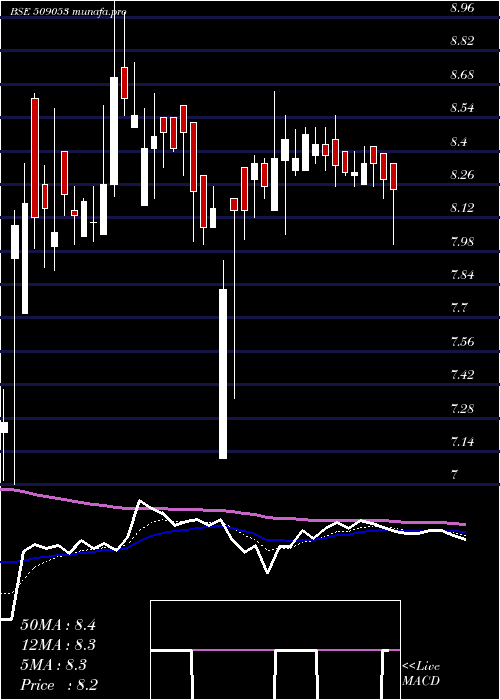Click the 8.12 price axis label
Screen dimensions: 500x700
[x=462, y=208]
